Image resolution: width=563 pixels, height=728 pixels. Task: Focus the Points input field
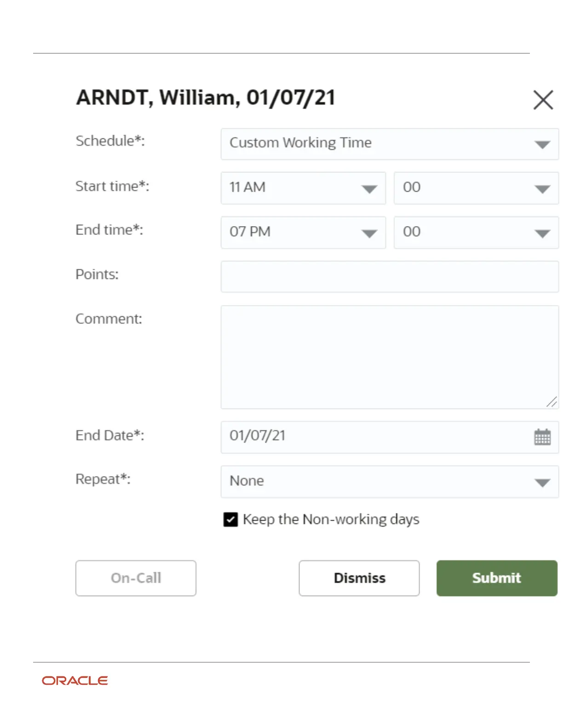[390, 277]
